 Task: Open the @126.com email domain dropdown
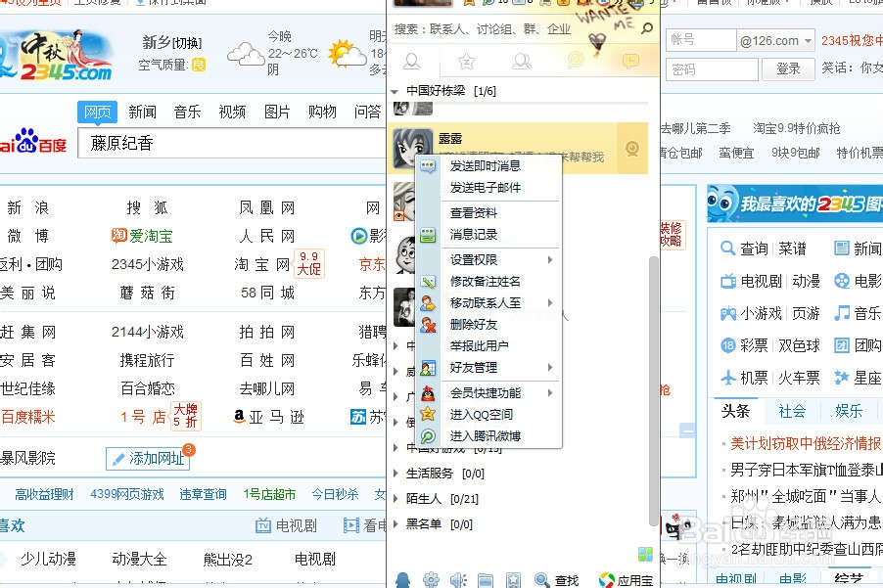[808, 40]
